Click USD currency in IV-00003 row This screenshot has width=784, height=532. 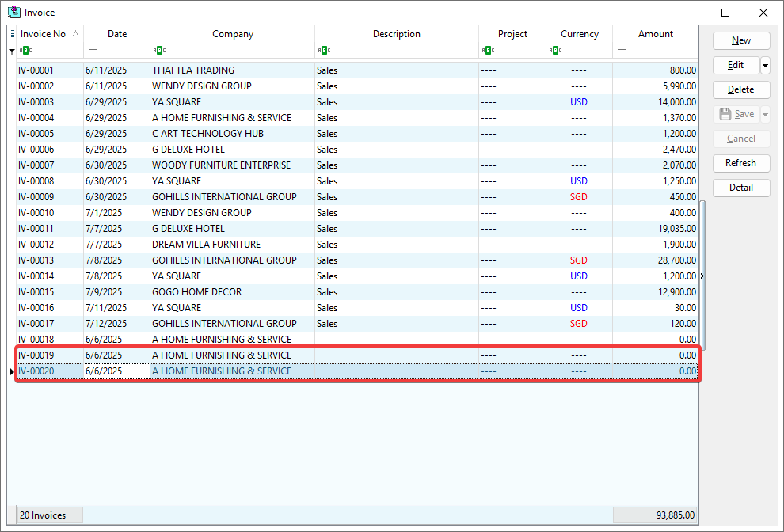pyautogui.click(x=579, y=102)
